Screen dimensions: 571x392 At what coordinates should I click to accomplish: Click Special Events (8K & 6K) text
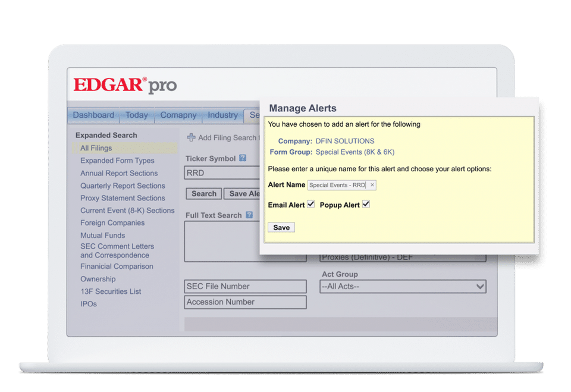(x=355, y=152)
